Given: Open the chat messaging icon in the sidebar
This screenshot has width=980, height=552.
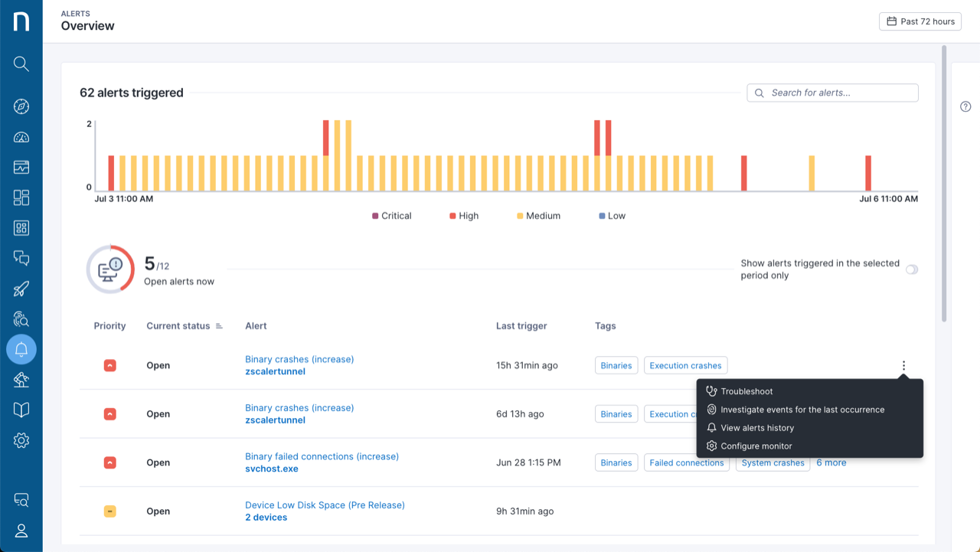Looking at the screenshot, I should coord(21,258).
